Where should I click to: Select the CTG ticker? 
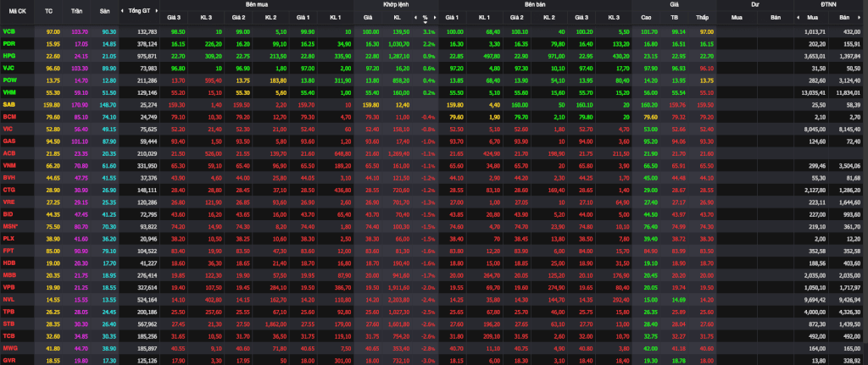(8, 189)
